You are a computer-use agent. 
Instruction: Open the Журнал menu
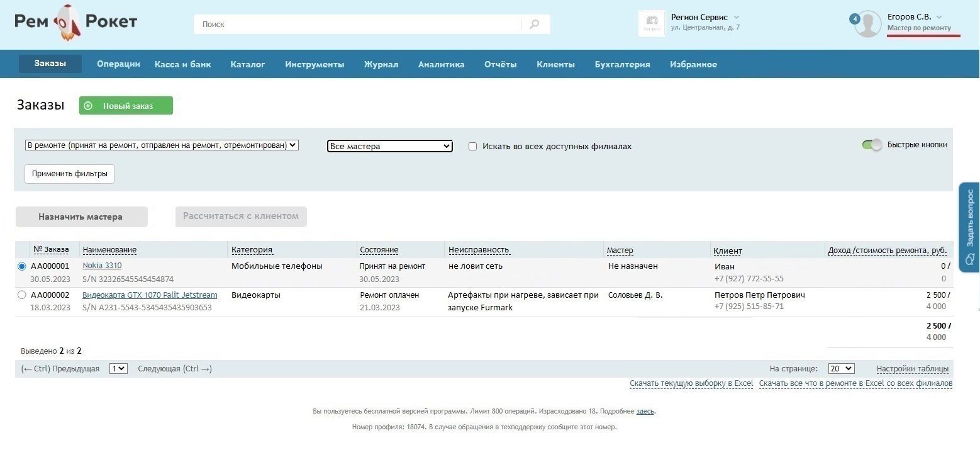[x=381, y=64]
